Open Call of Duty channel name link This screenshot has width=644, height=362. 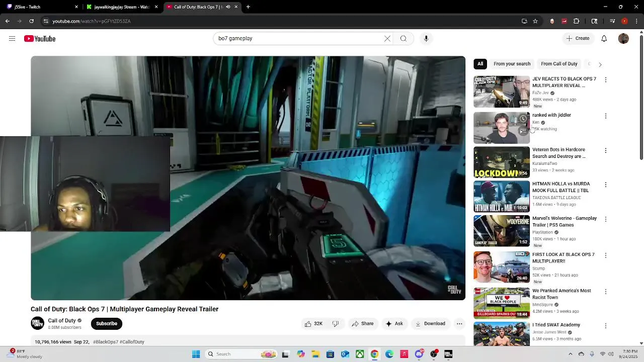(62, 321)
